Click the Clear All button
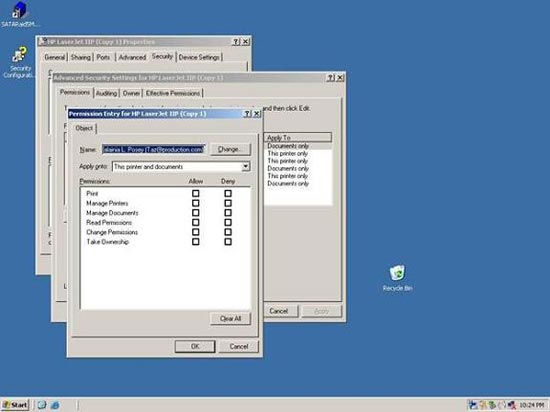Screen dimensions: 550x412 [x=230, y=318]
